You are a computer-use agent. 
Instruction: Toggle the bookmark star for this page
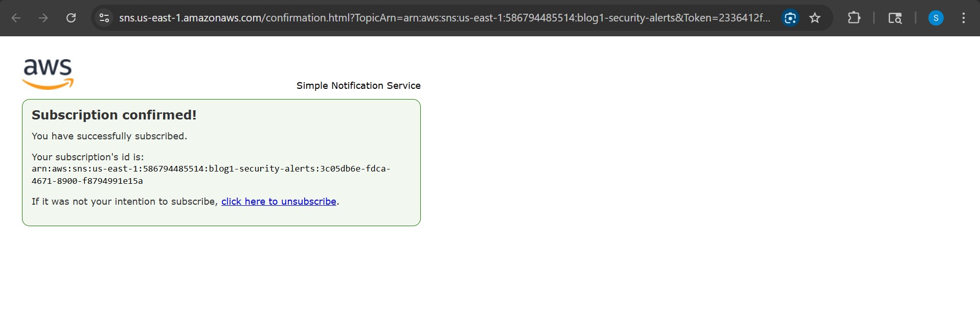pyautogui.click(x=815, y=18)
